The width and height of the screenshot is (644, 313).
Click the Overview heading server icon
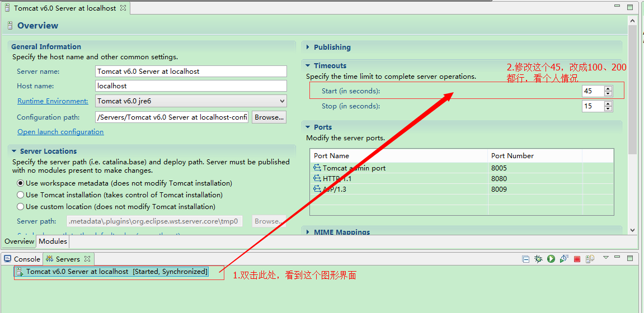pyautogui.click(x=10, y=26)
